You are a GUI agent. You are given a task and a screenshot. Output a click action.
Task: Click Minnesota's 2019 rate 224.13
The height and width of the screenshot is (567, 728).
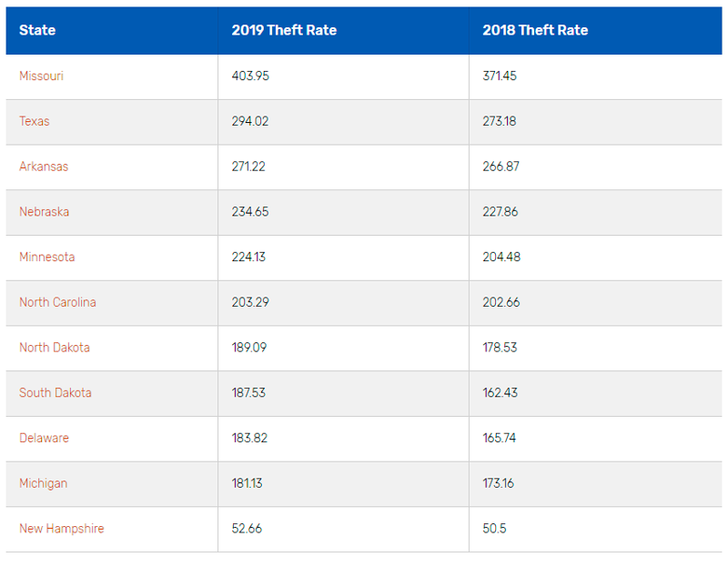coord(248,257)
